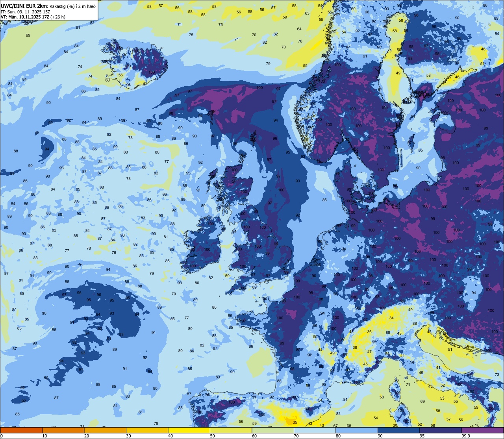Click the 0–10 dark orange legend swatch
This screenshot has height=439, width=504.
(21, 430)
